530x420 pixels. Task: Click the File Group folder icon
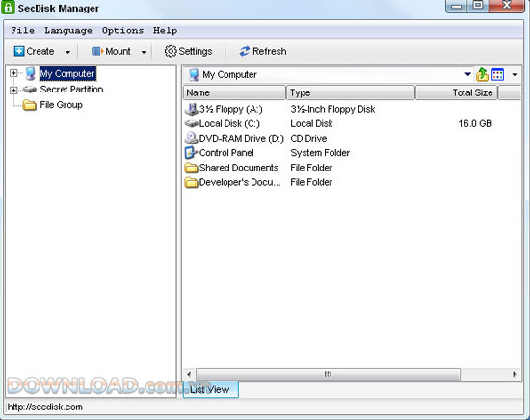click(x=30, y=105)
